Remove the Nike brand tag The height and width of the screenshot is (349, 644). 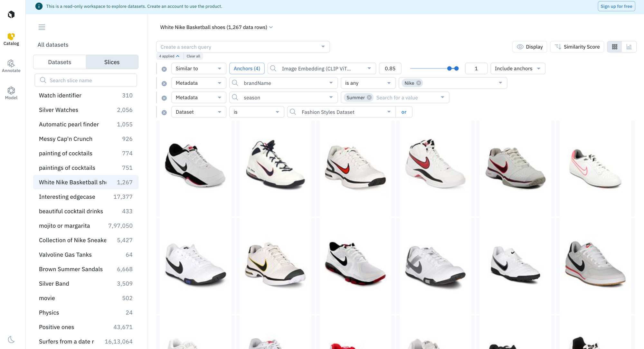click(419, 83)
